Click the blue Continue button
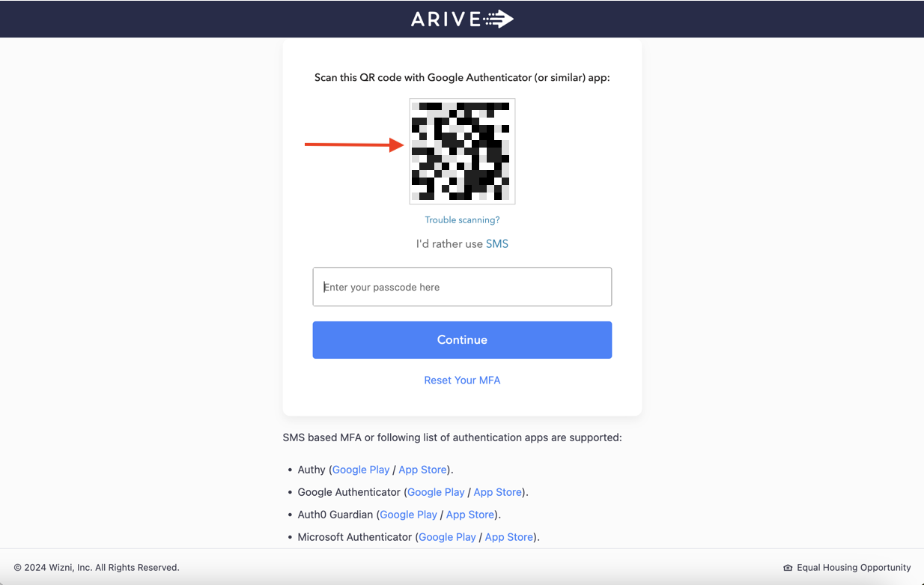Viewport: 924px width, 585px height. tap(462, 340)
